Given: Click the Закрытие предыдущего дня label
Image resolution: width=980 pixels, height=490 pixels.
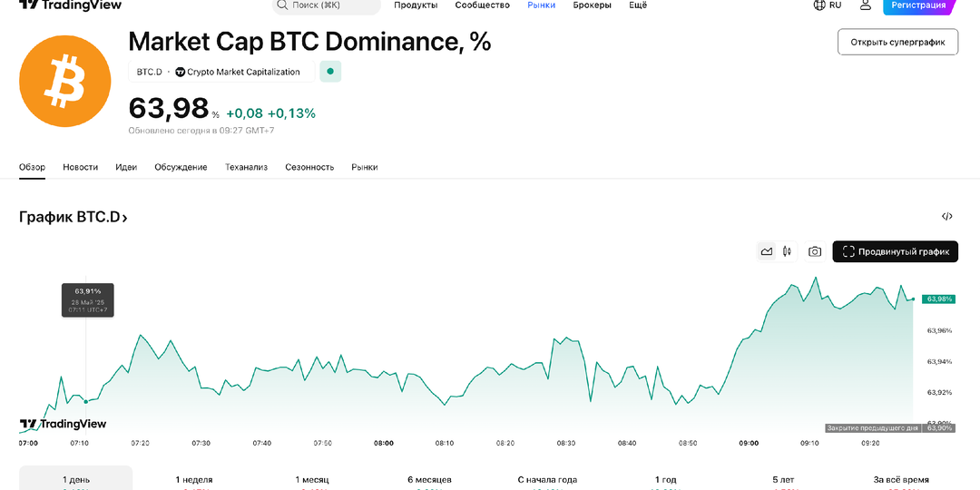Looking at the screenshot, I should (x=873, y=428).
